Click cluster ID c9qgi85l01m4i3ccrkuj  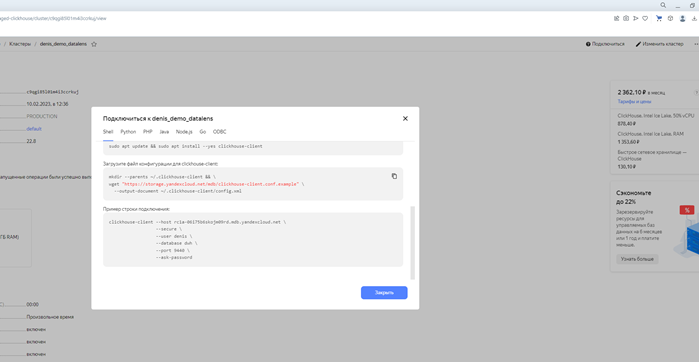tap(53, 92)
